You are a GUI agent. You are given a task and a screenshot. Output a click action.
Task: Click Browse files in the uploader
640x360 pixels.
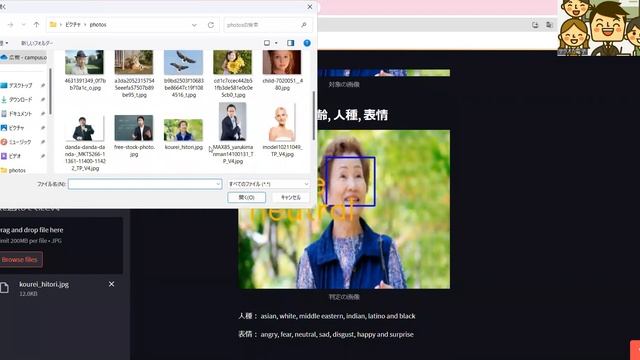pos(20,260)
